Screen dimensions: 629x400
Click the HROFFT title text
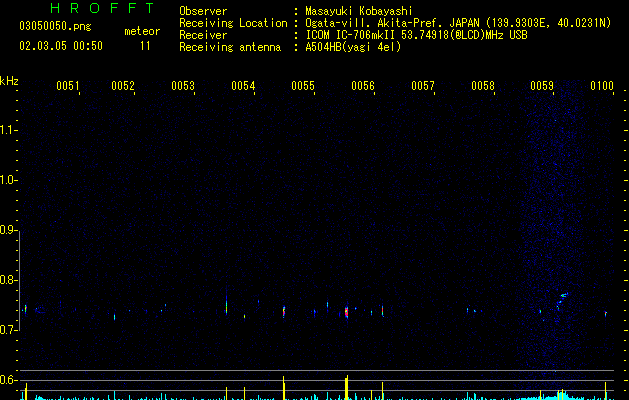102,8
